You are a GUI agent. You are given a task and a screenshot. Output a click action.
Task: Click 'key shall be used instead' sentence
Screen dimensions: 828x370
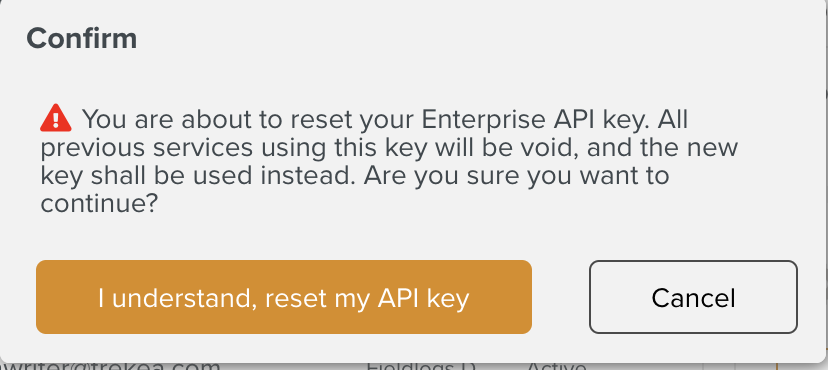click(195, 175)
